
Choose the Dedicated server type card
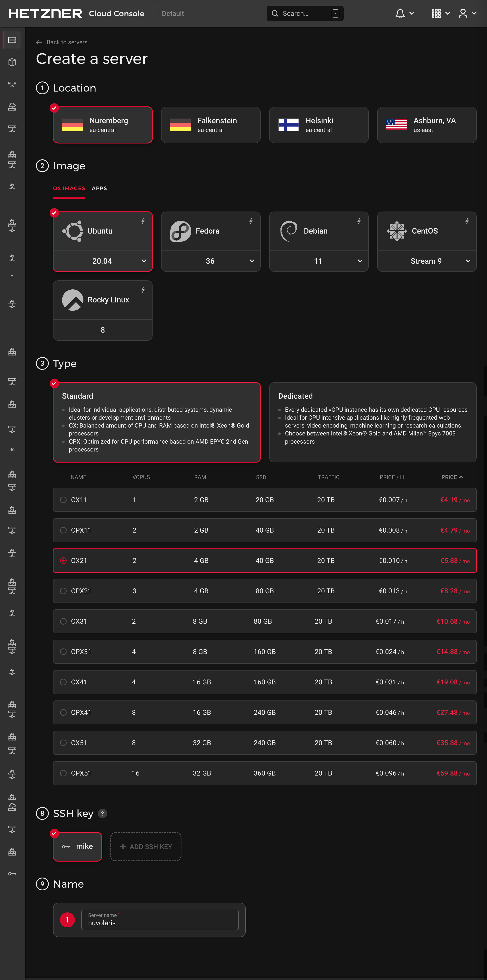point(373,422)
